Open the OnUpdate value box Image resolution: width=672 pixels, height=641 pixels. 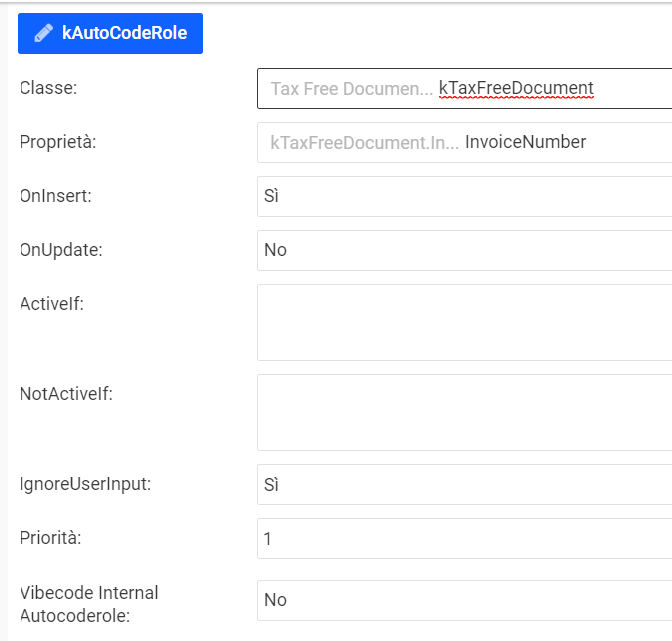pos(464,250)
